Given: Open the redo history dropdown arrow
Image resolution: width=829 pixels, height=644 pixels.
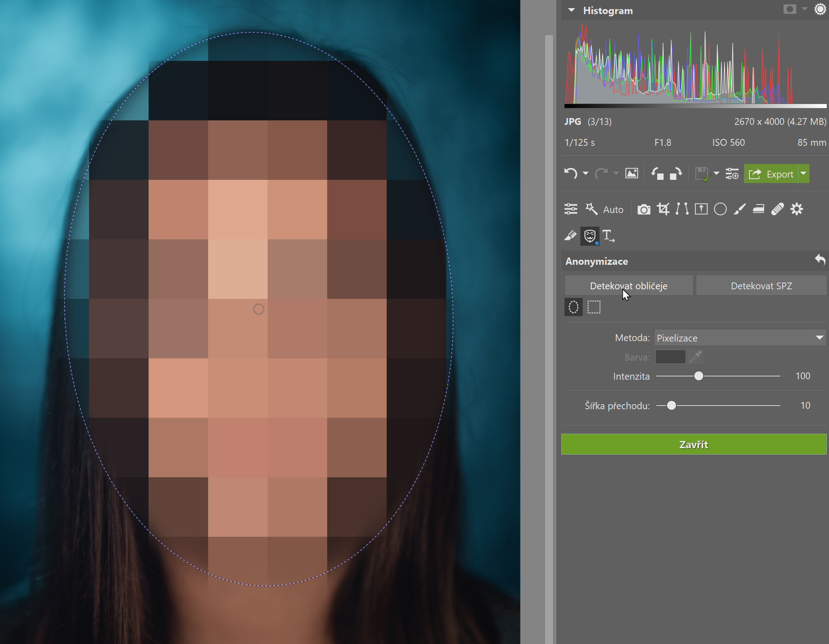Looking at the screenshot, I should (616, 173).
